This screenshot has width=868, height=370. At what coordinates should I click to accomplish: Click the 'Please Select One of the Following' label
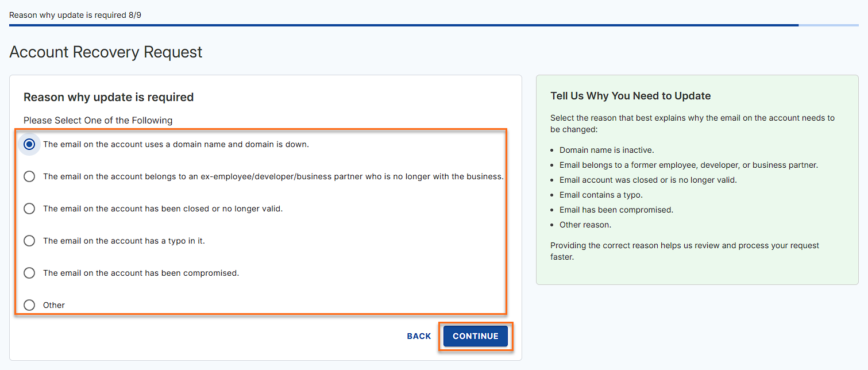pyautogui.click(x=98, y=121)
